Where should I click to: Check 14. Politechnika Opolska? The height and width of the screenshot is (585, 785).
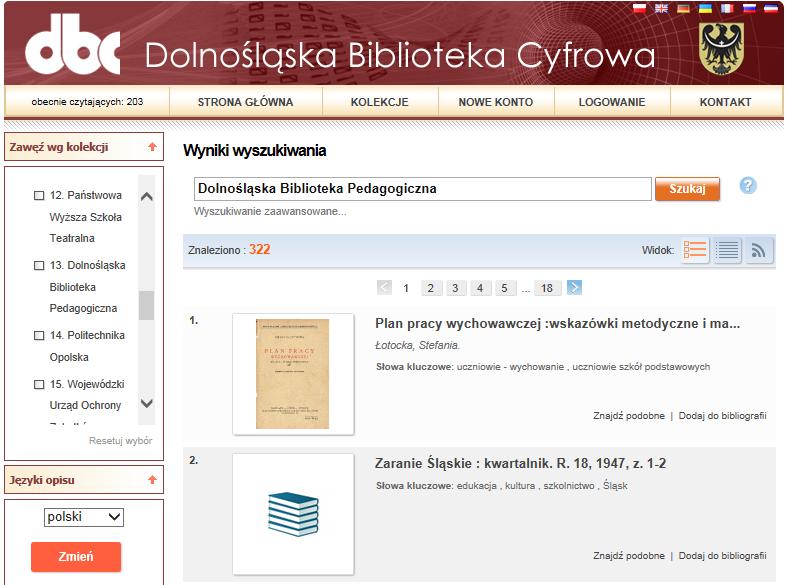(x=39, y=335)
